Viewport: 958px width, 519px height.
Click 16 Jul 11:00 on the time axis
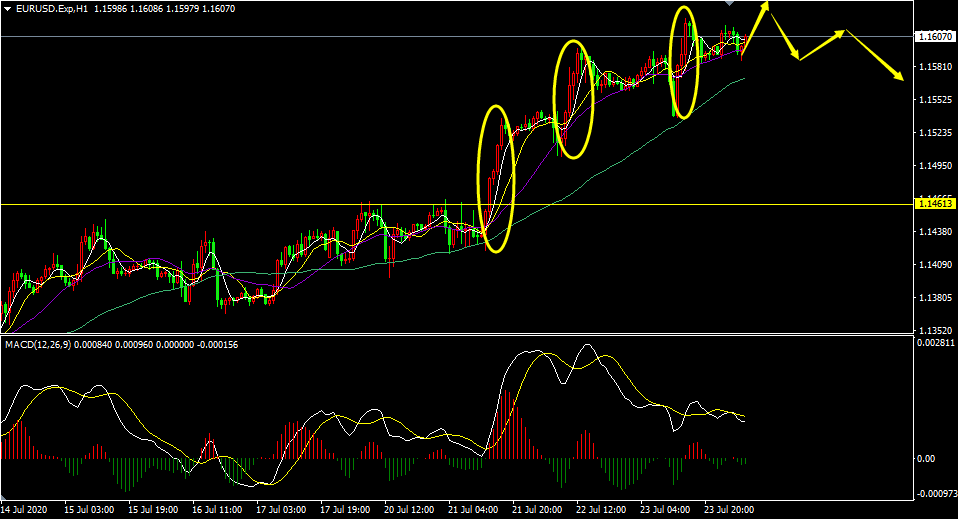(218, 509)
